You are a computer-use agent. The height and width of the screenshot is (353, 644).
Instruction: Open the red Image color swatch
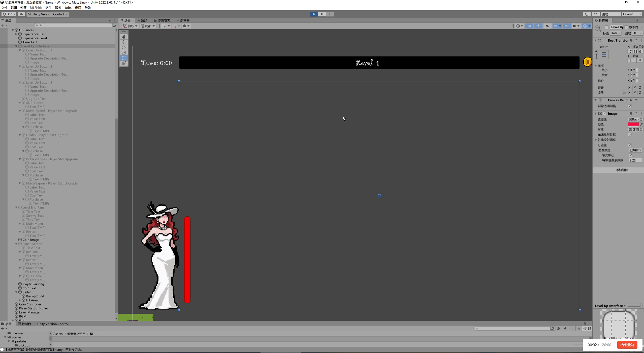[x=633, y=124]
